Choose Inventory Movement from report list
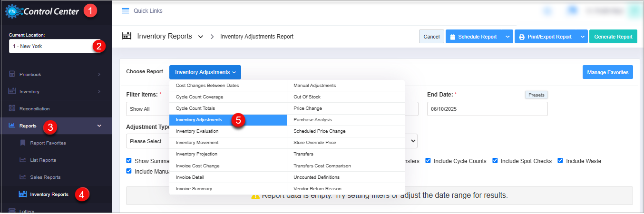The image size is (644, 214). pos(197,143)
